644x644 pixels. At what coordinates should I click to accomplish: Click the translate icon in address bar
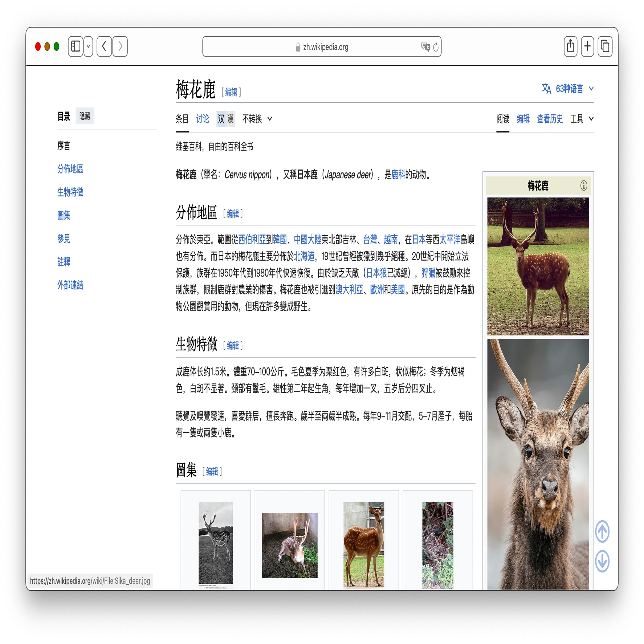pyautogui.click(x=425, y=47)
